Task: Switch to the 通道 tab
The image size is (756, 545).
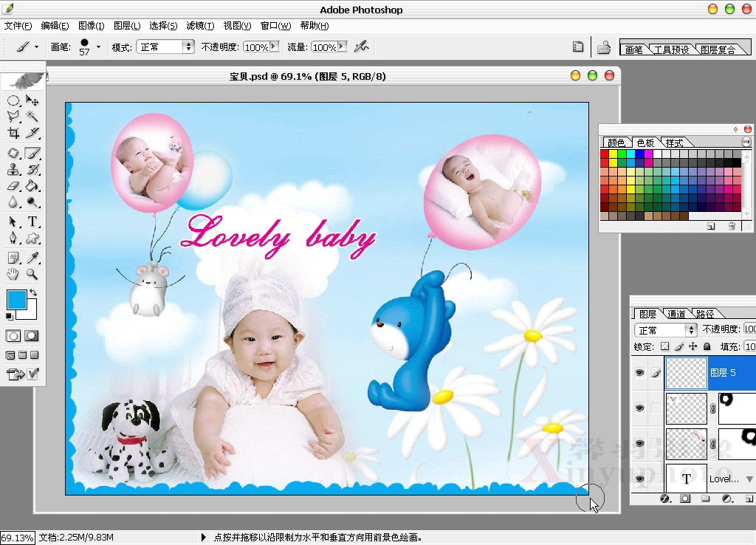Action: tap(676, 314)
